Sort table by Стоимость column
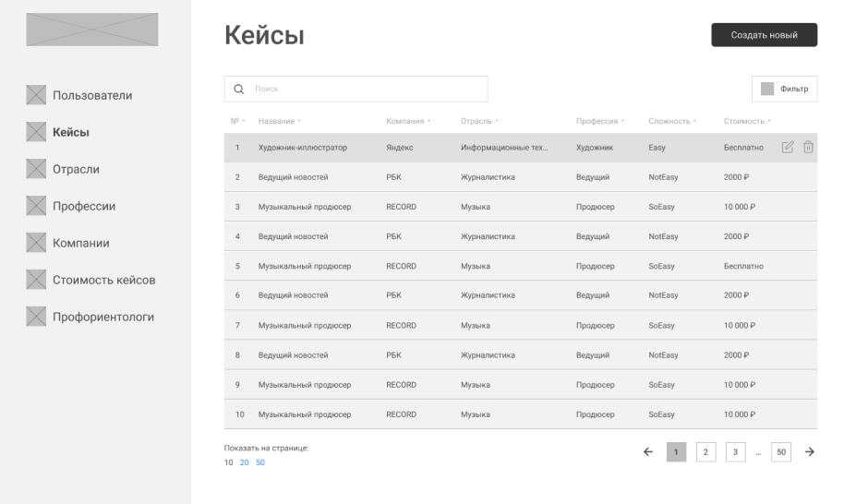 (746, 121)
